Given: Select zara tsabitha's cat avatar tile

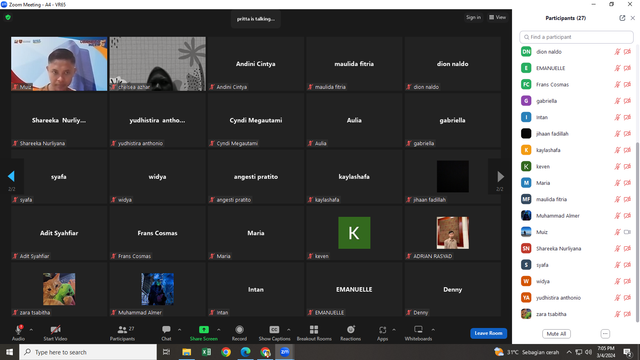Looking at the screenshot, I should [x=59, y=289].
